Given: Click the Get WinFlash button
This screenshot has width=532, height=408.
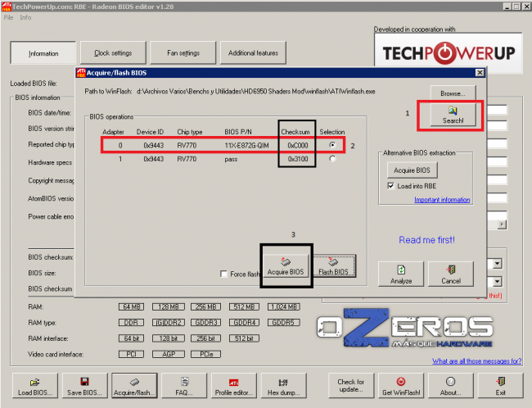Looking at the screenshot, I should (400, 385).
